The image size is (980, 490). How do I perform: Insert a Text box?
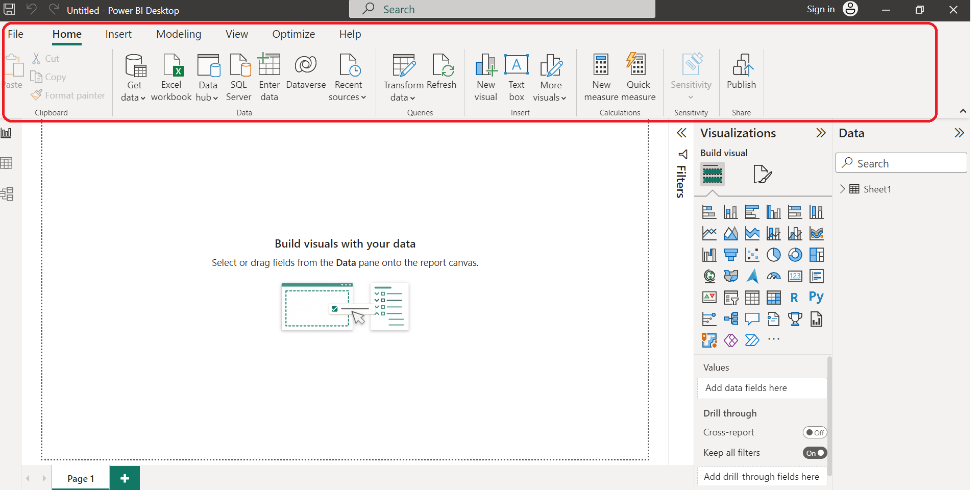(517, 78)
